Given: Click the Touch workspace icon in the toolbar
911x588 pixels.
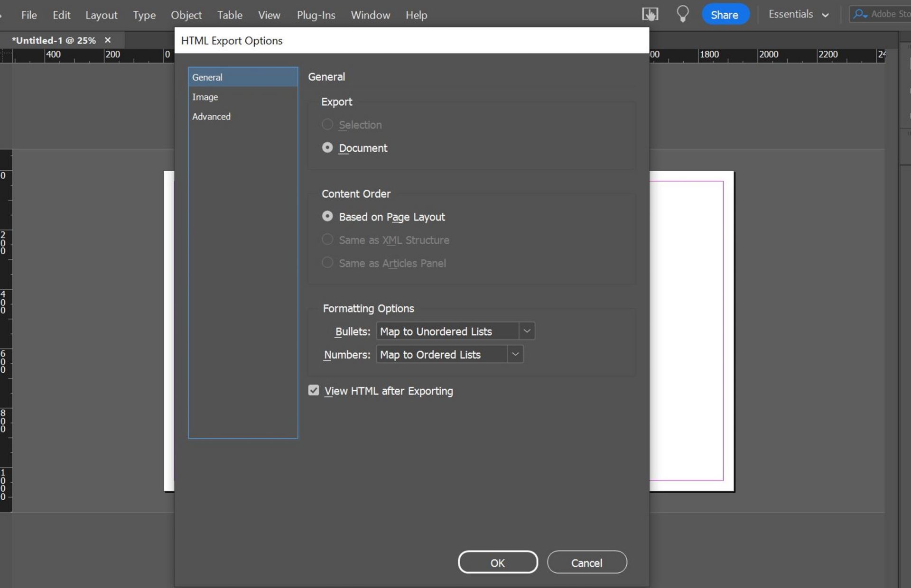Looking at the screenshot, I should click(650, 14).
